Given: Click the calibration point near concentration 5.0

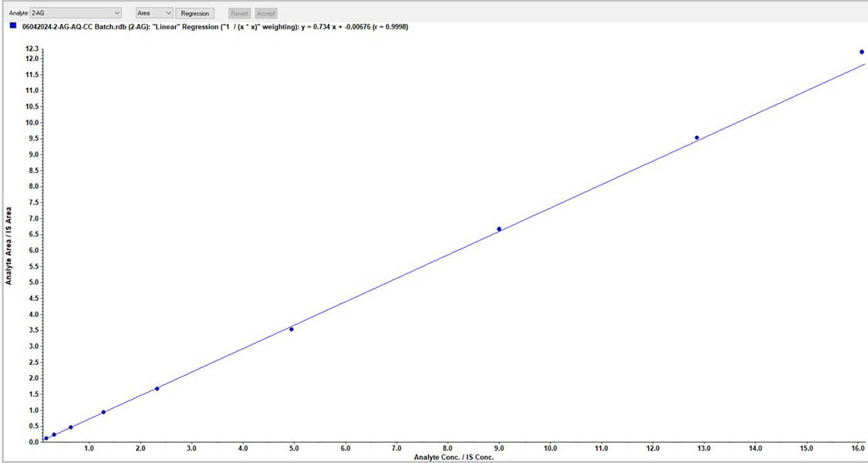Looking at the screenshot, I should coord(293,329).
